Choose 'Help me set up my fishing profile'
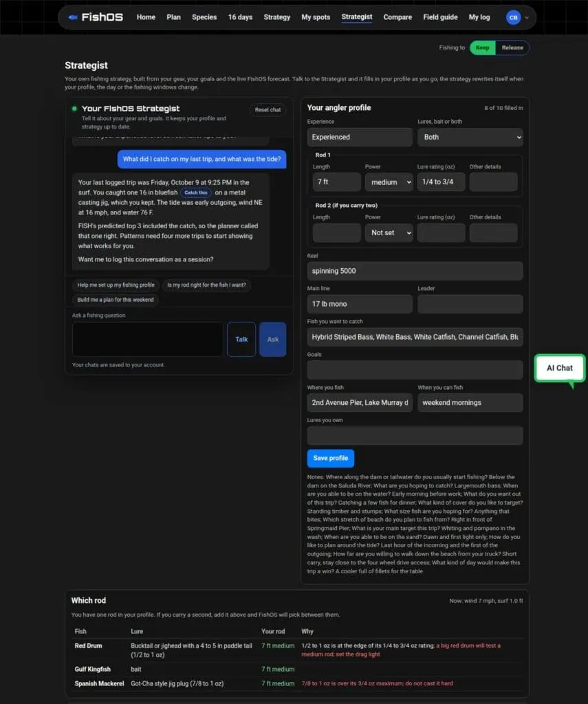The image size is (588, 704). [x=116, y=285]
